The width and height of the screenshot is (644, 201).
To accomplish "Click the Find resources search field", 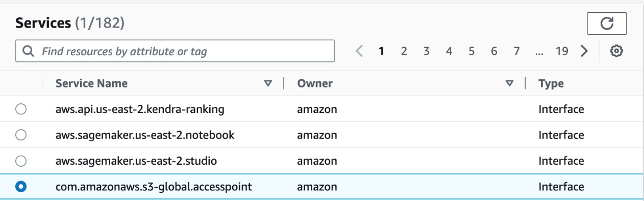I will point(175,51).
